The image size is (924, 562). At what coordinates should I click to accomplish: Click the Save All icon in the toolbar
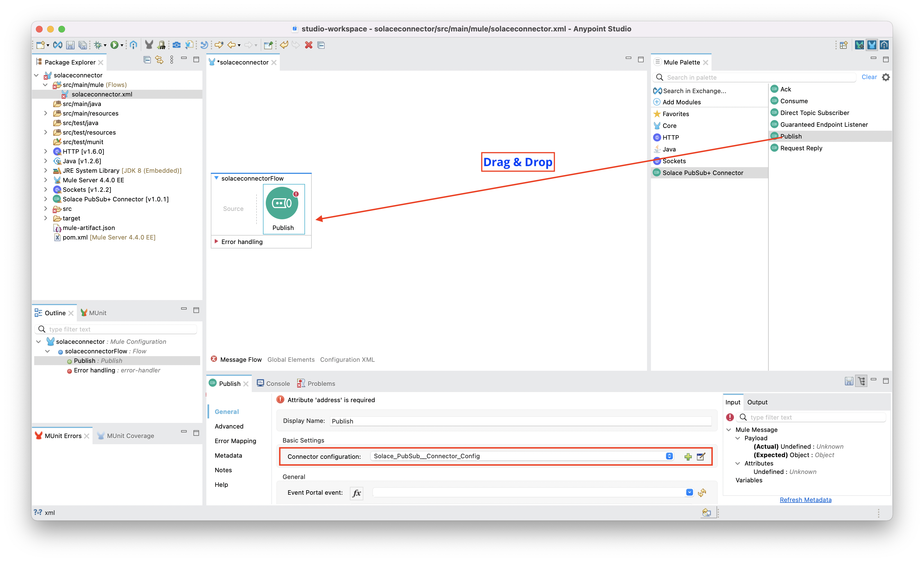coord(82,45)
